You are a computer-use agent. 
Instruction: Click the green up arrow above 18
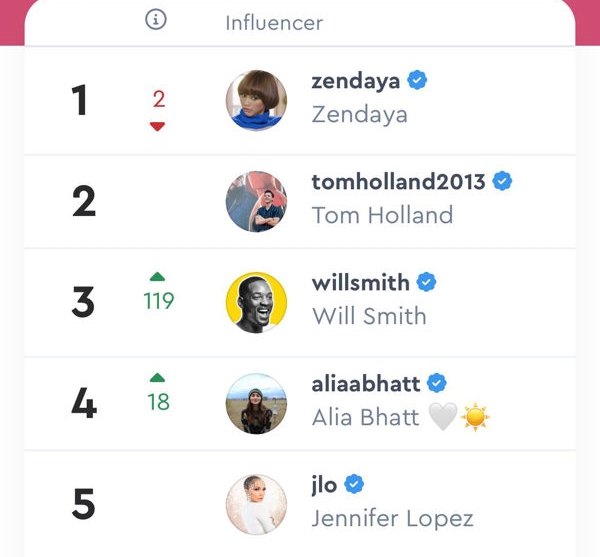coord(157,378)
